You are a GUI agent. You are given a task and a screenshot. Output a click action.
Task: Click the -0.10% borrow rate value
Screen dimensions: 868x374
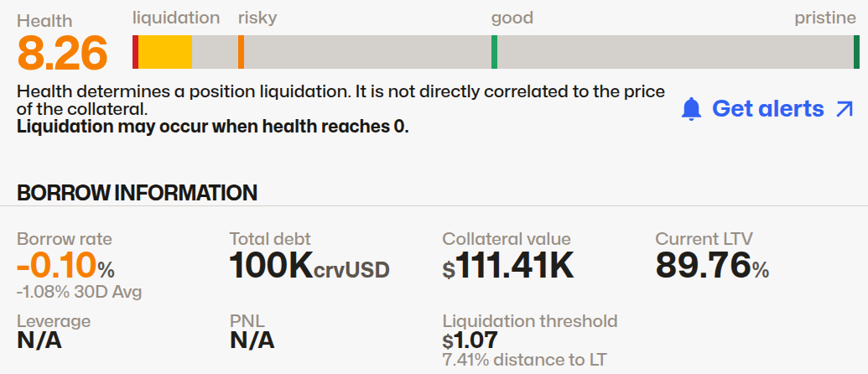pyautogui.click(x=65, y=267)
